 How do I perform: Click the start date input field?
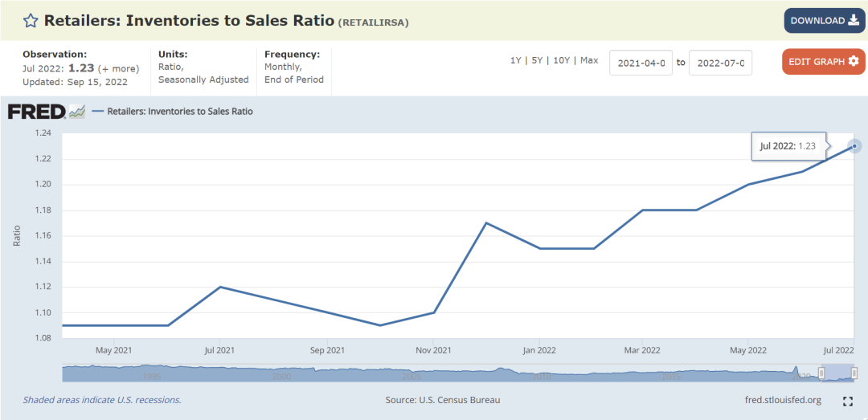(x=641, y=63)
